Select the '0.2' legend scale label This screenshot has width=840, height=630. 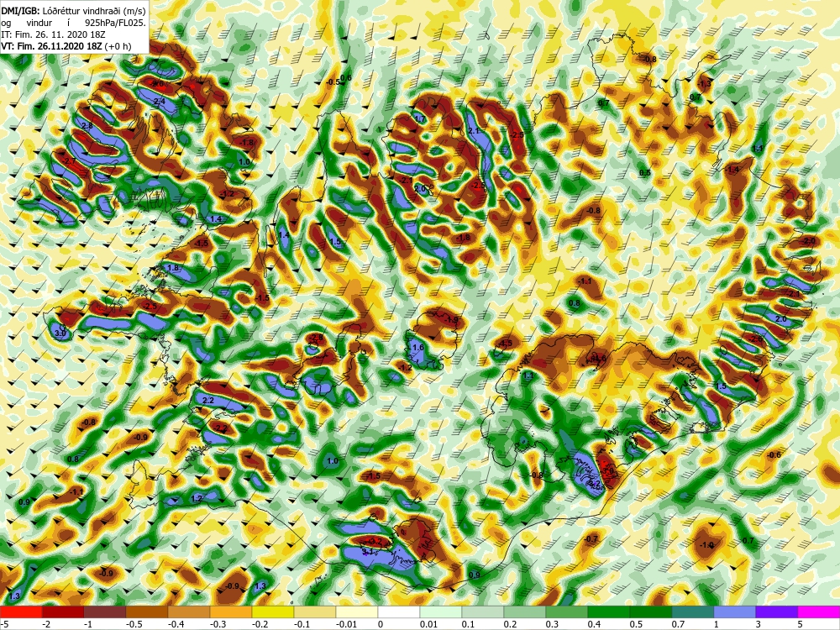(x=511, y=624)
